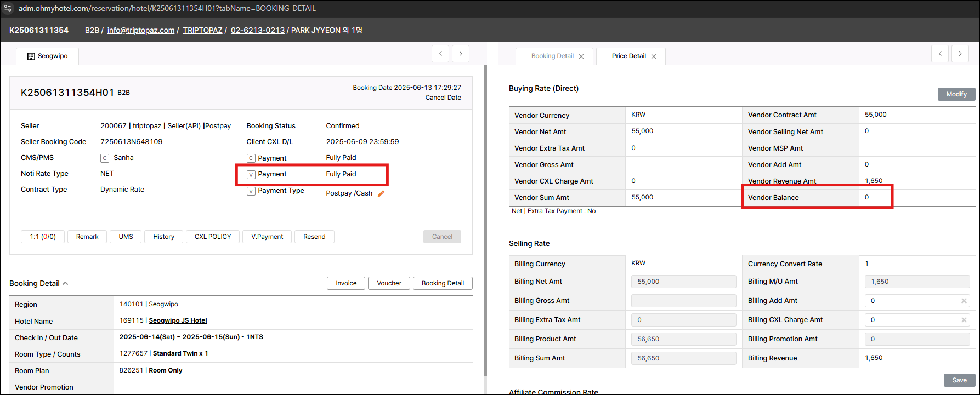
Task: Select the Seogwipo hotel tab
Action: (x=48, y=56)
